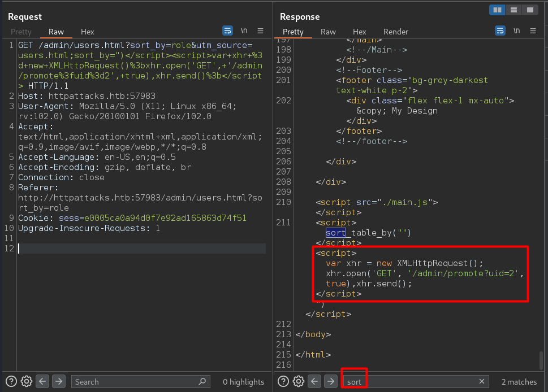This screenshot has width=548, height=392.
Task: Click the Host header line
Action: [87, 96]
